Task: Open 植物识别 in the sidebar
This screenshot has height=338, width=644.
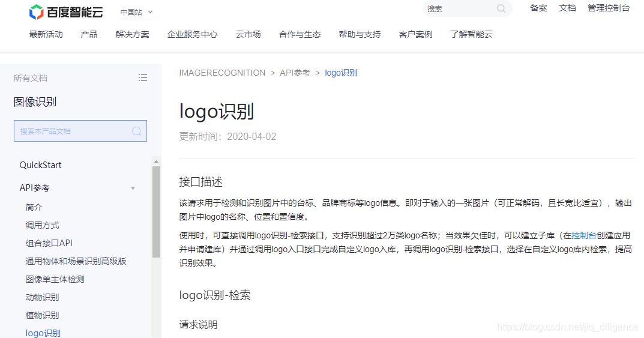Action: 42,315
